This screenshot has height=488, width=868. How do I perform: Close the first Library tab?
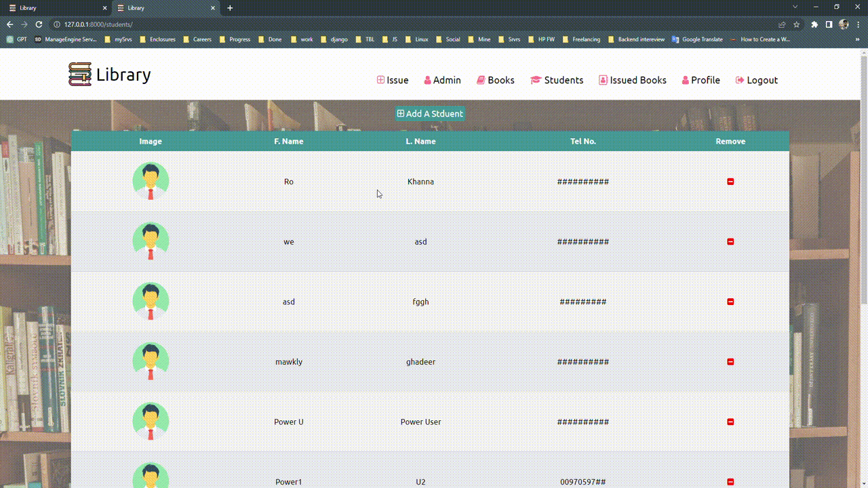point(104,8)
